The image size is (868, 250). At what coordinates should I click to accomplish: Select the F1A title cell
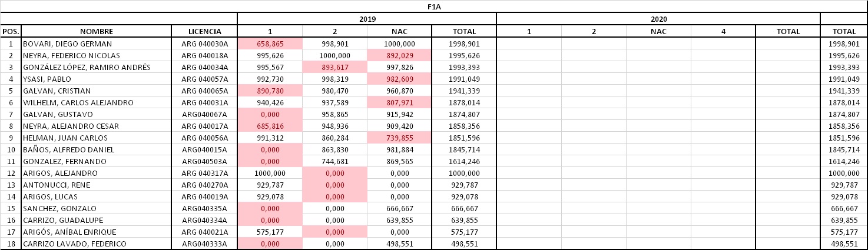coord(433,7)
